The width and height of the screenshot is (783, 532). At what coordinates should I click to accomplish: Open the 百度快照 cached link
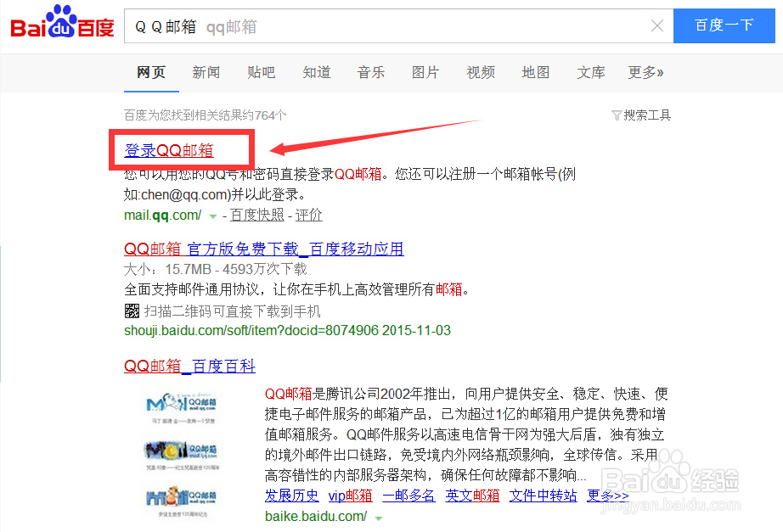click(257, 216)
